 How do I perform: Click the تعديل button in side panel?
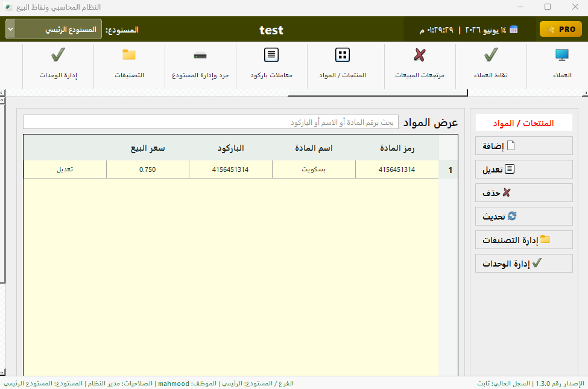524,169
